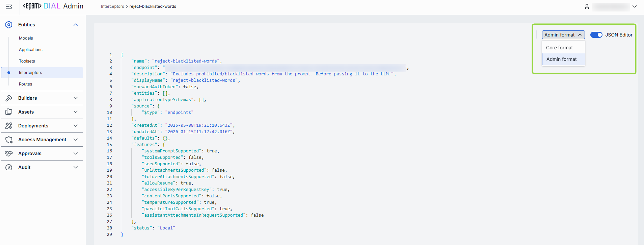
Task: Go to Interceptors breadcrumb link
Action: tap(112, 6)
